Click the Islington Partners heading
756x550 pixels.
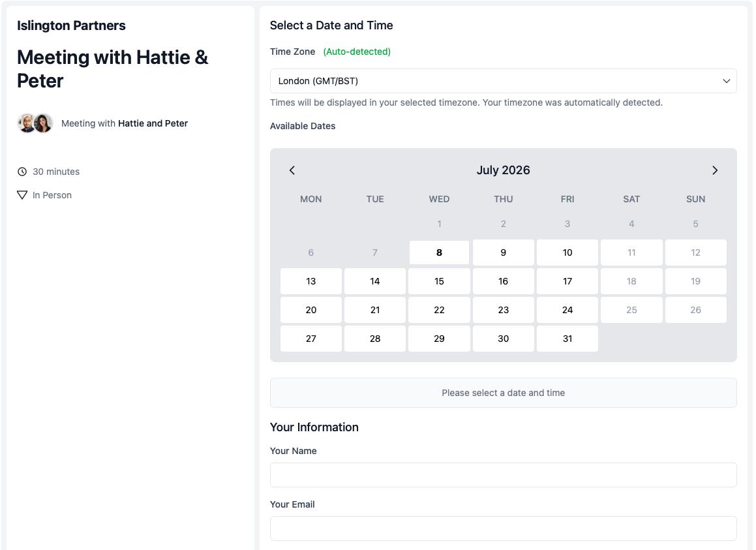click(x=71, y=25)
